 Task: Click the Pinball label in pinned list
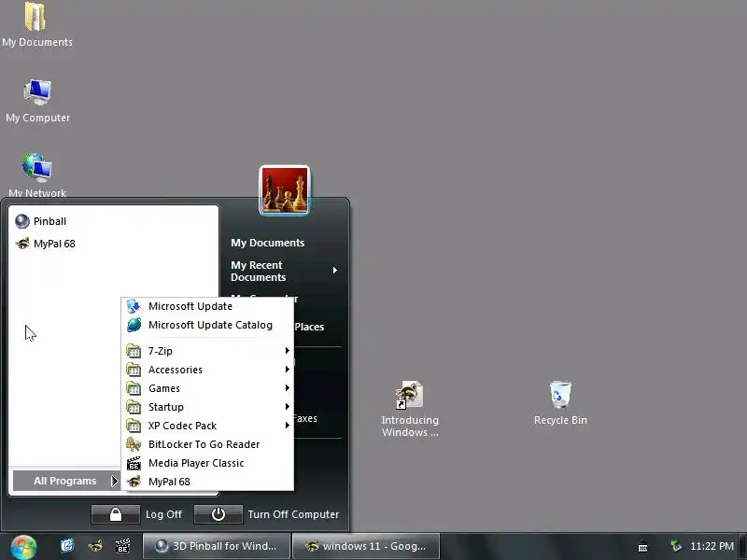[49, 221]
